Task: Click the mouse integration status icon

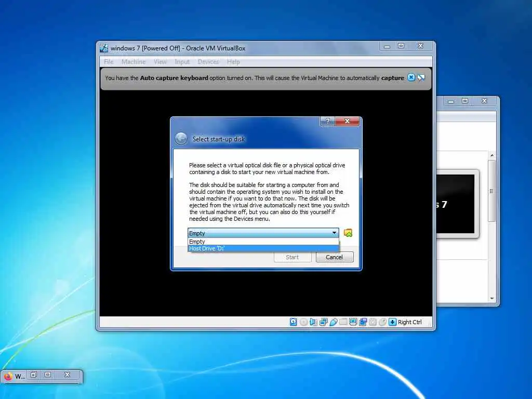Action: tap(382, 322)
